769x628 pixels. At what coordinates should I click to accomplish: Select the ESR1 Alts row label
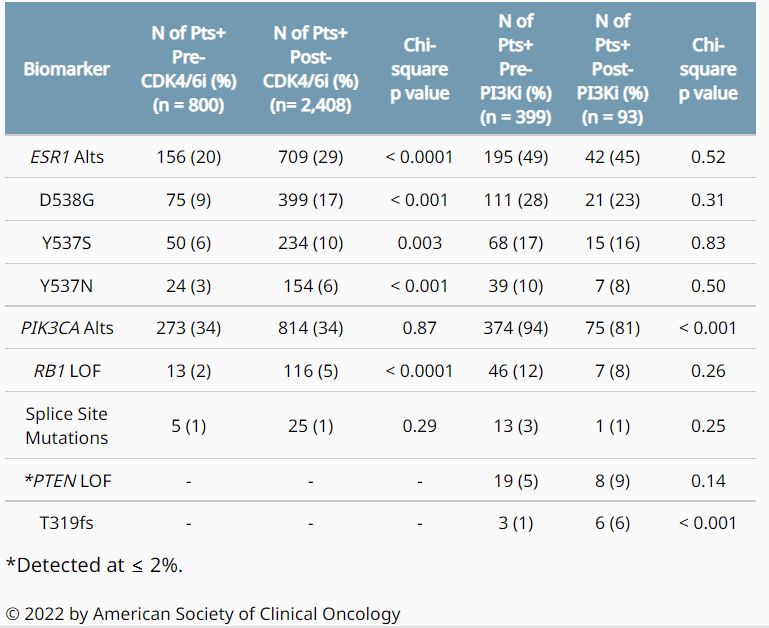(x=67, y=157)
